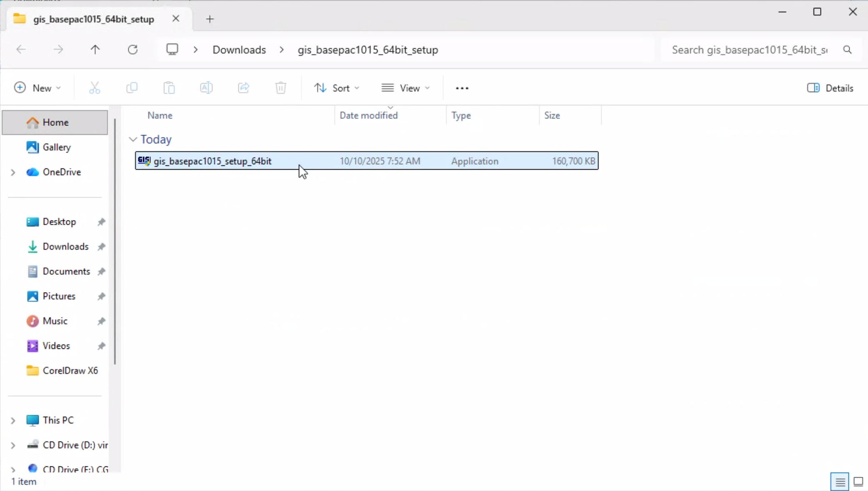This screenshot has height=491, width=868.
Task: Expand the This PC tree item
Action: [12, 420]
